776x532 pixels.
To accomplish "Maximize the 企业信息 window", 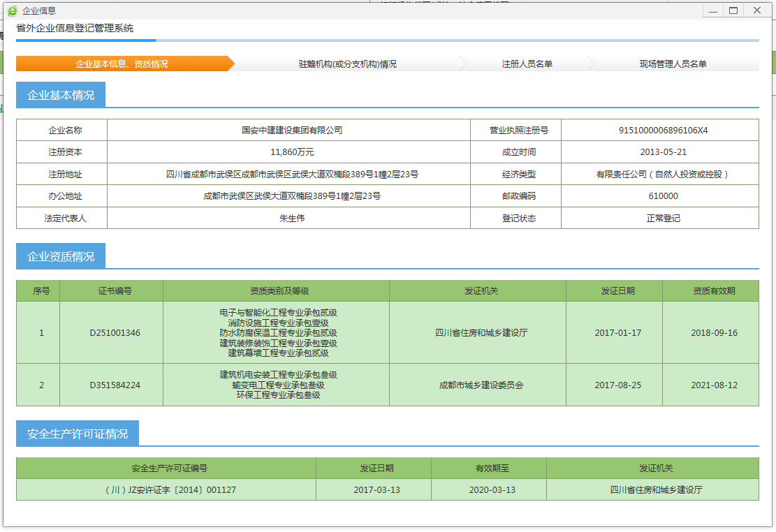I will (733, 10).
